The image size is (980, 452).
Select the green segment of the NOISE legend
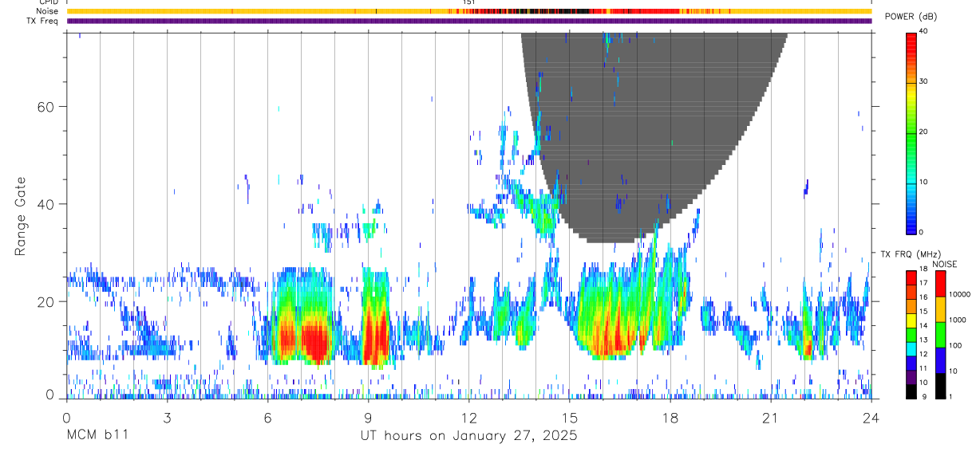[940, 334]
